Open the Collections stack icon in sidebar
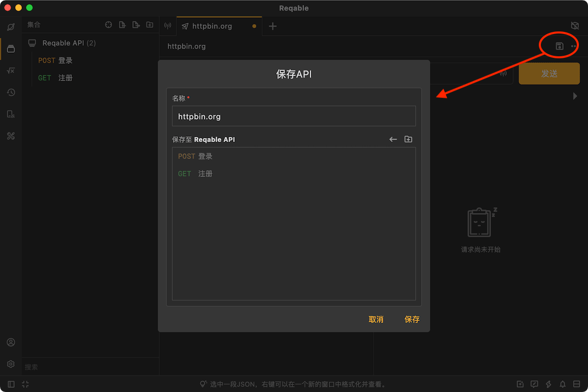The width and height of the screenshot is (588, 392). click(x=11, y=49)
